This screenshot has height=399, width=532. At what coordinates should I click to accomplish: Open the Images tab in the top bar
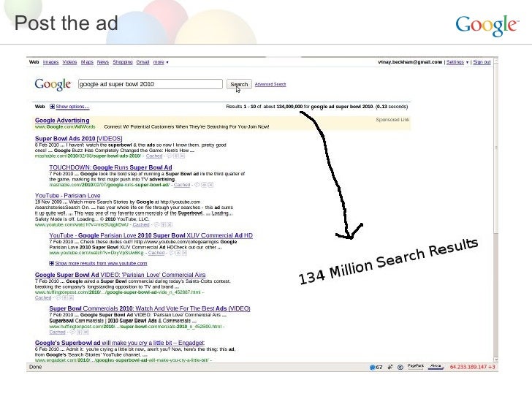[50, 62]
